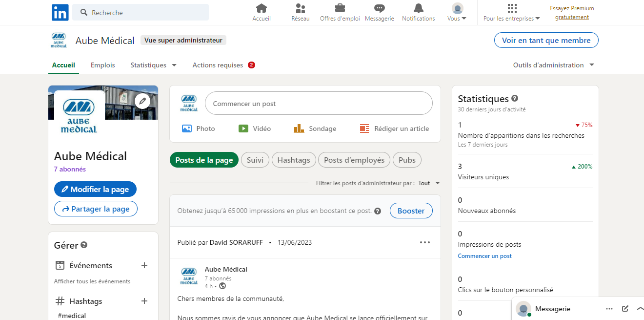Expand Outils d'administration dropdown
This screenshot has width=644, height=320.
pyautogui.click(x=554, y=65)
